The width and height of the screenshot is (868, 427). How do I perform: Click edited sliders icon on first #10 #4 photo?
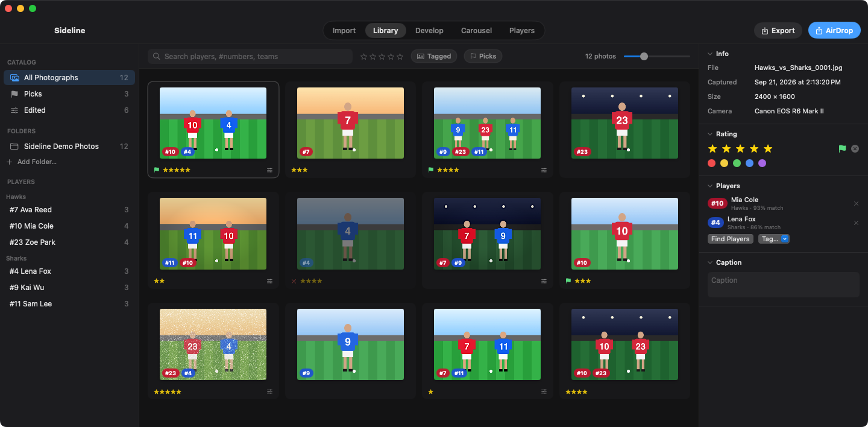(x=269, y=170)
